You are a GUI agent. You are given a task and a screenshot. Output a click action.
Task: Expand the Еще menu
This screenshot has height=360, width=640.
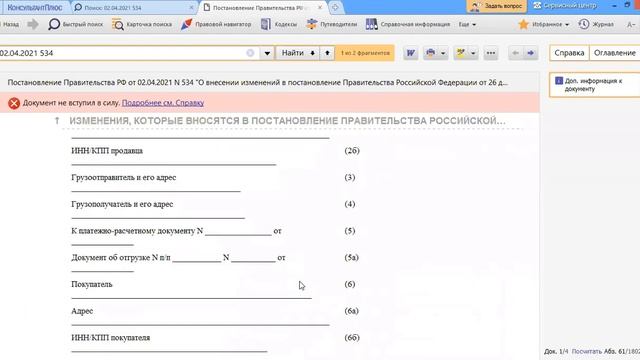pyautogui.click(x=467, y=24)
